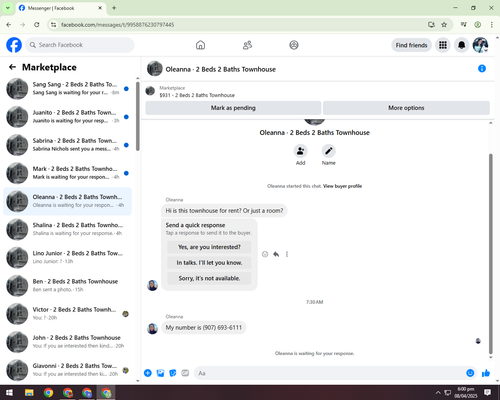Send 'Yes, are you interested?' quick response
The image size is (500, 400).
[209, 247]
